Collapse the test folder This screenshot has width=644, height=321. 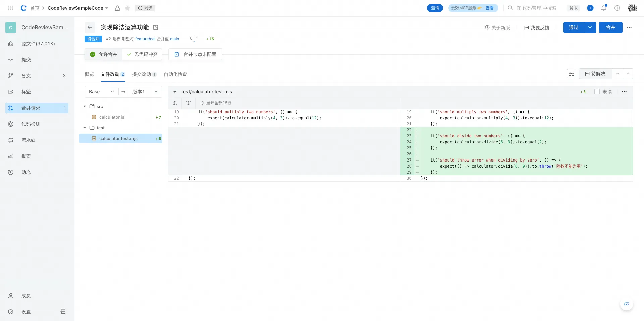pos(85,128)
